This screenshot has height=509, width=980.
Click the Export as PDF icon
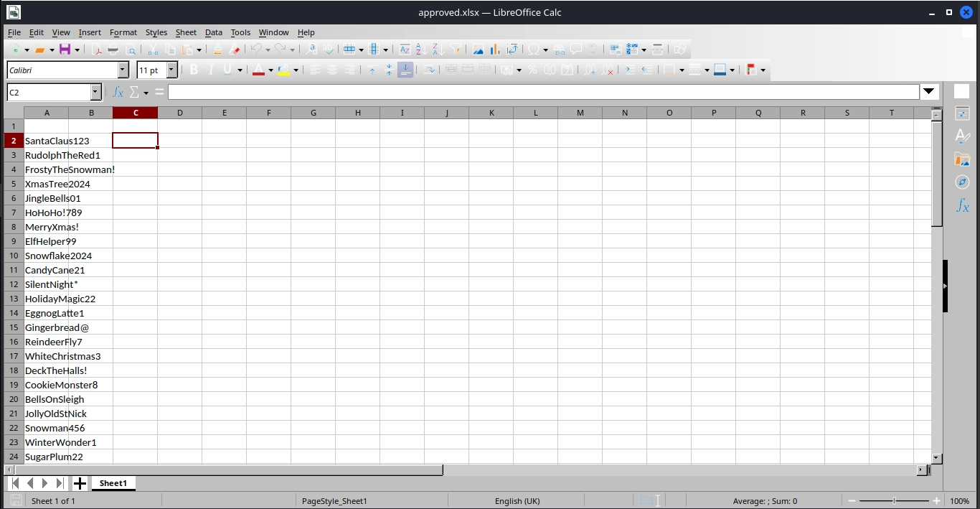(96, 50)
